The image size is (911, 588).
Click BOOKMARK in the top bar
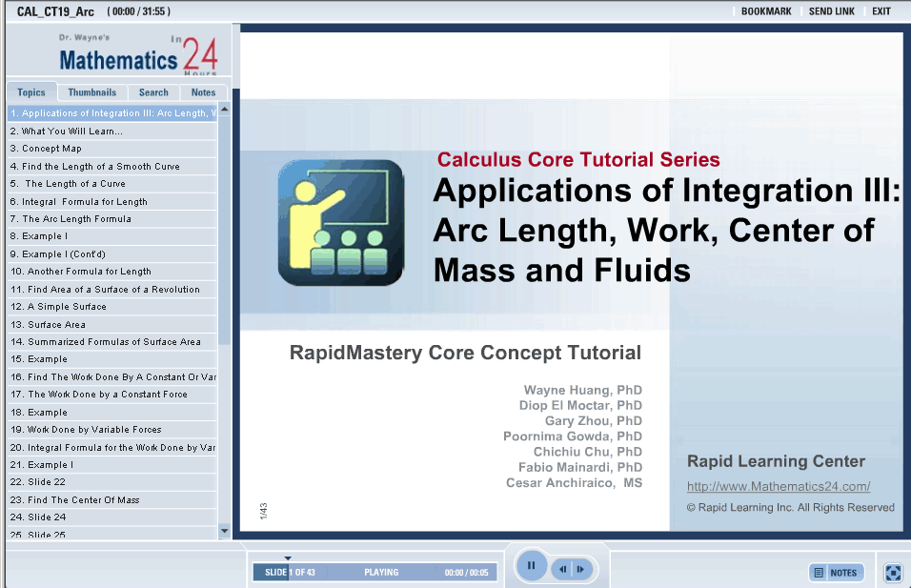(766, 11)
